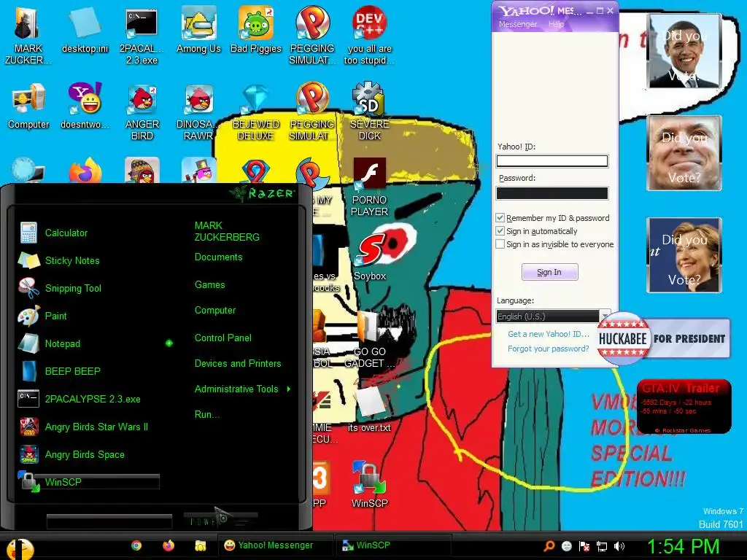Click the network tray icon
Screen dimensions: 747x560
602,546
